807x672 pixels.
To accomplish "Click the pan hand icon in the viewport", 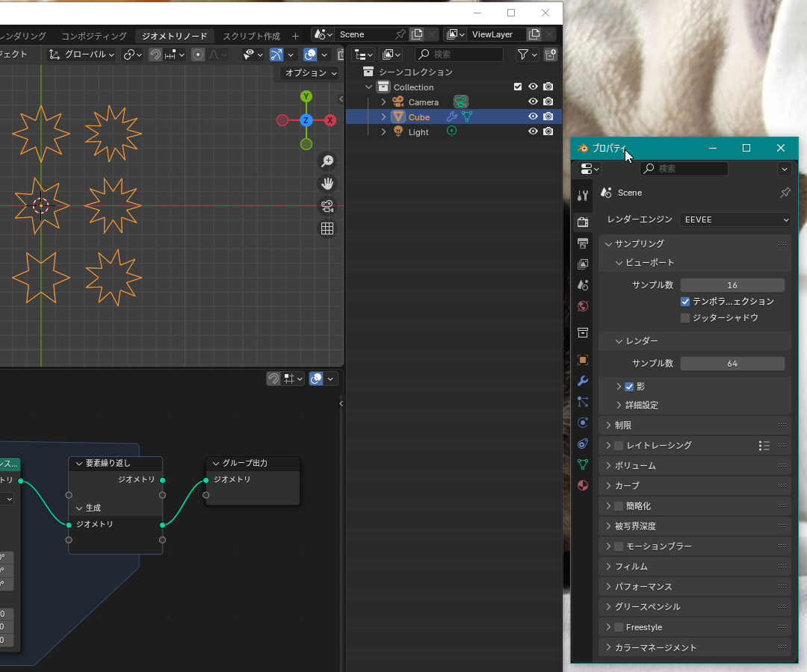I will tap(327, 184).
